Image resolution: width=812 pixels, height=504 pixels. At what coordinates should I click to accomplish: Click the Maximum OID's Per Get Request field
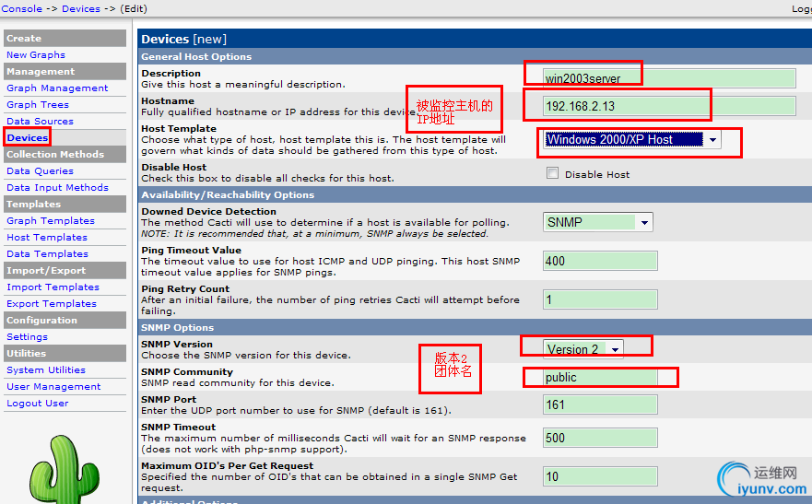point(600,476)
